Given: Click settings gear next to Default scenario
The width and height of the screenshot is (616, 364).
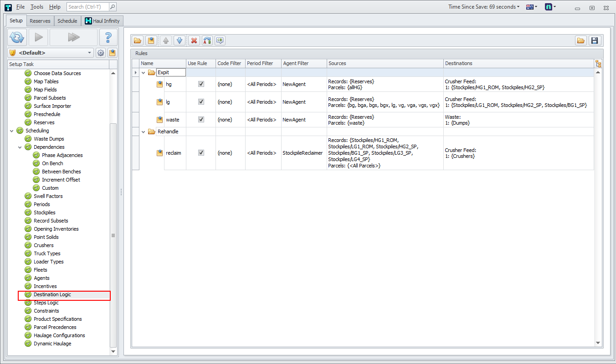Looking at the screenshot, I should [101, 53].
